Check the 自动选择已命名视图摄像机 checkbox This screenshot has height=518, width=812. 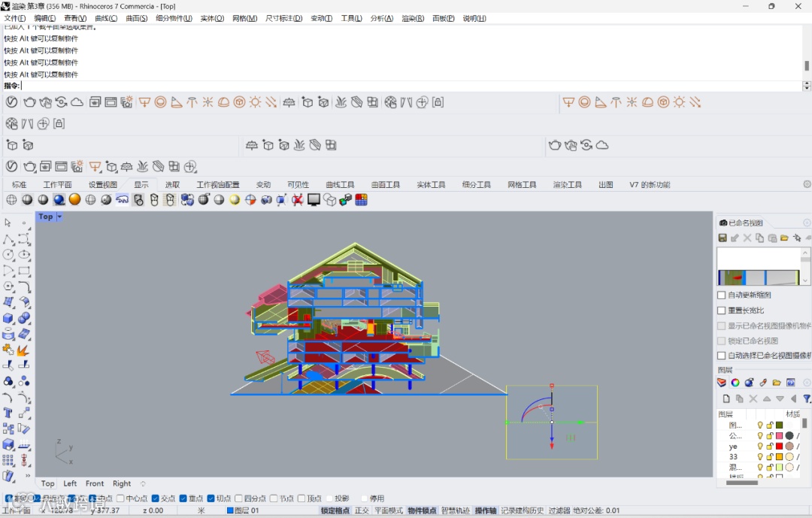[x=721, y=356]
